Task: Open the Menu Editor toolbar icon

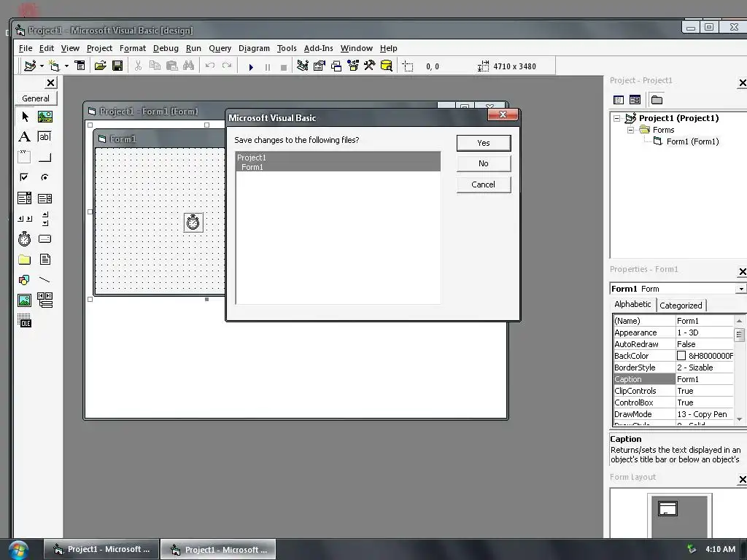Action: coord(80,66)
